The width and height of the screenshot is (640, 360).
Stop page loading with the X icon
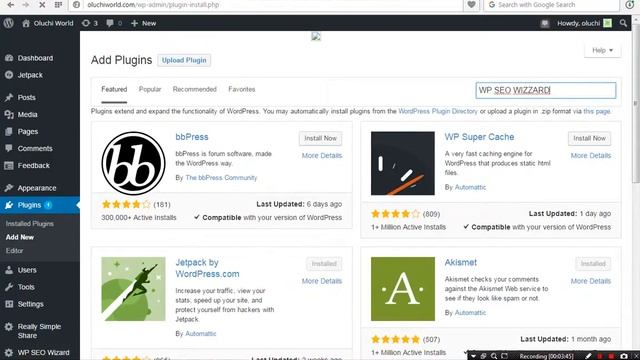[42, 4]
